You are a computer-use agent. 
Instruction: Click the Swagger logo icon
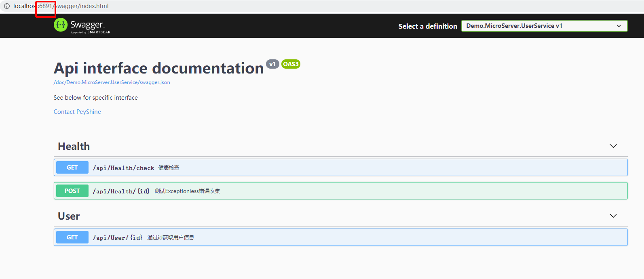point(61,25)
